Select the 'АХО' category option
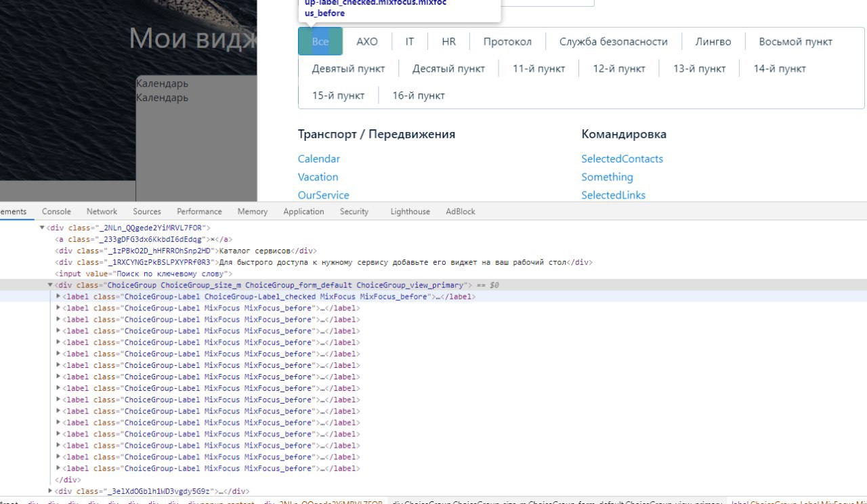This screenshot has height=504, width=867. coord(367,41)
